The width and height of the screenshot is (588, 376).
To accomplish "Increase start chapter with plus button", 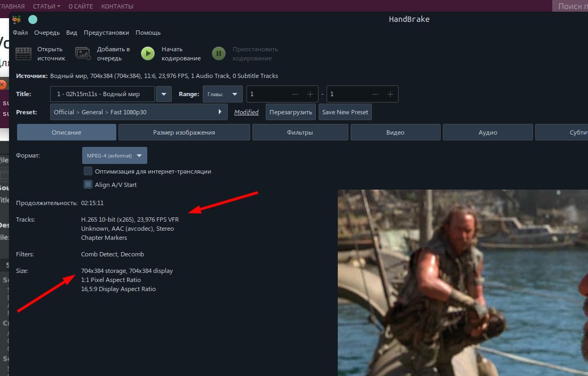I will (310, 94).
